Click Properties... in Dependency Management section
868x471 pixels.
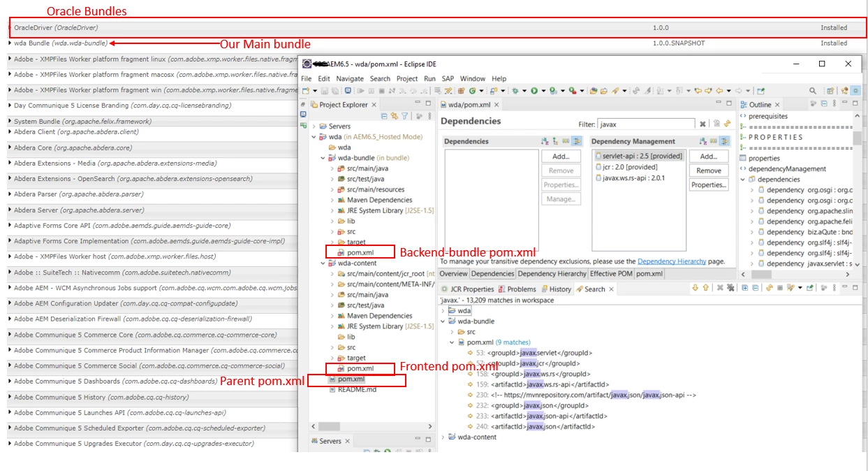click(x=709, y=185)
